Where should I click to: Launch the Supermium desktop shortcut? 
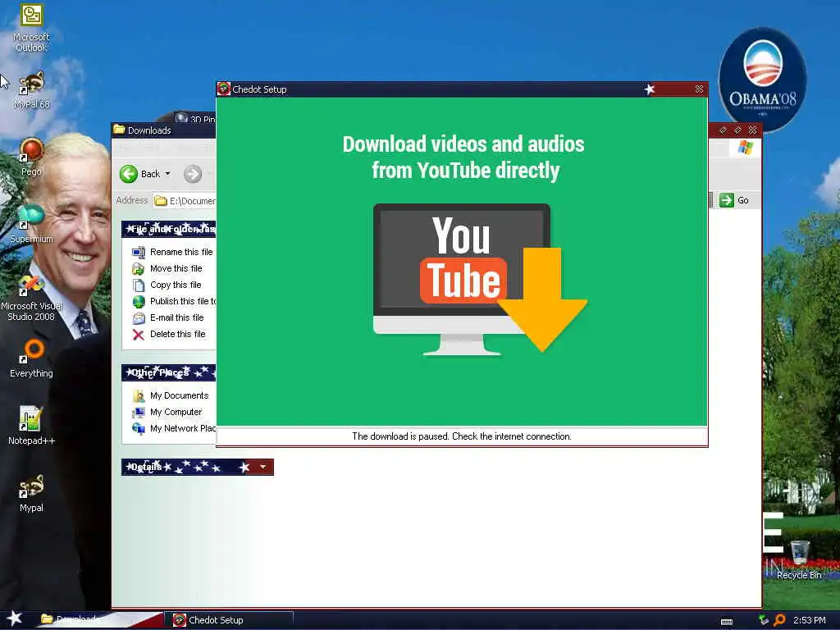[31, 223]
